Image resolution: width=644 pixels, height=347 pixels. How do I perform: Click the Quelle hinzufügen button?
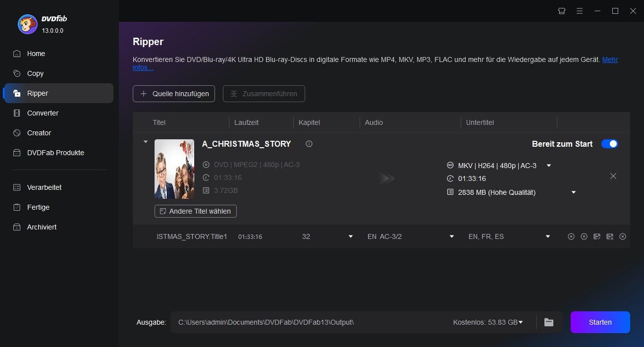(174, 94)
